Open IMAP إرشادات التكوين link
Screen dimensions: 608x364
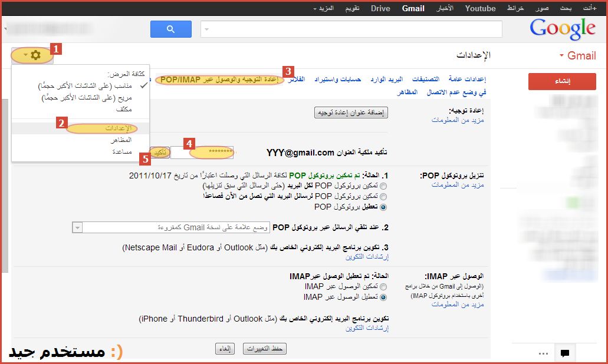click(x=367, y=329)
